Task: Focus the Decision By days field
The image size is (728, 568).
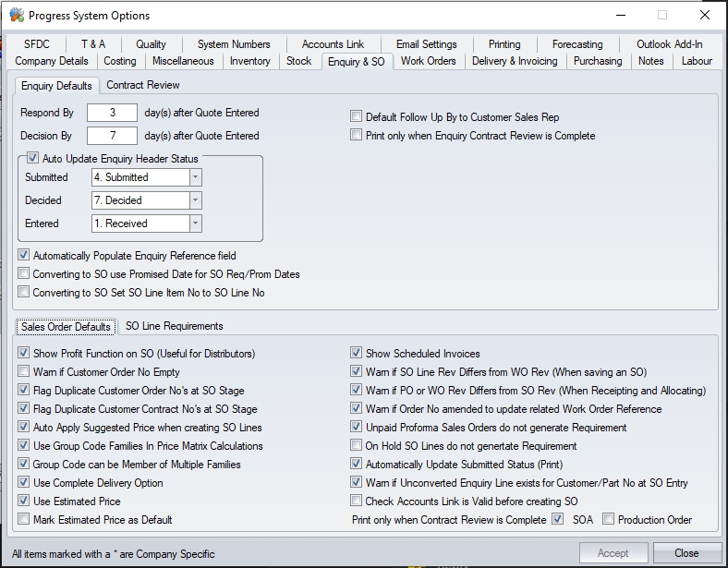Action: [x=112, y=136]
